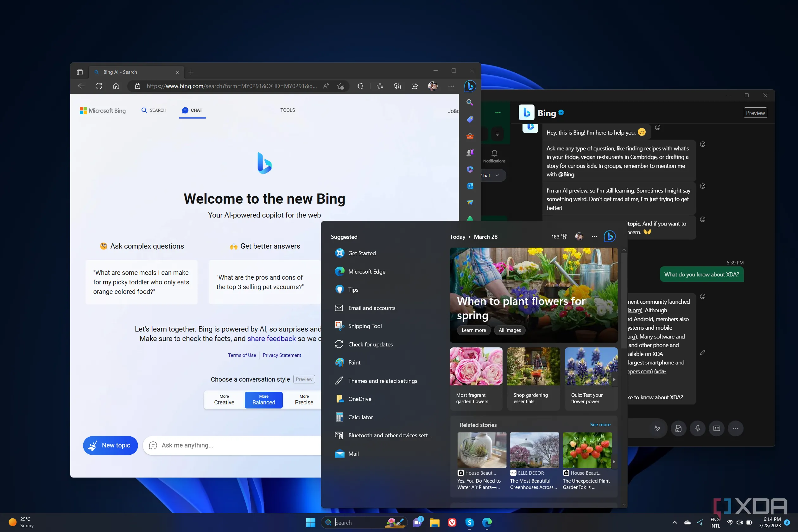Select More Balanced conversation style
The width and height of the screenshot is (798, 532).
[263, 400]
